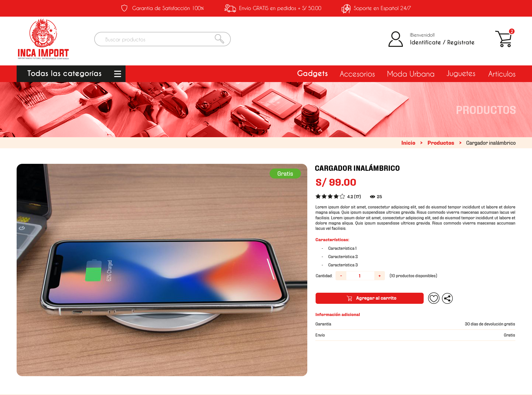Screen dimensions: 532x395
Task: Expand the hamburger categories menu
Action: pos(117,74)
